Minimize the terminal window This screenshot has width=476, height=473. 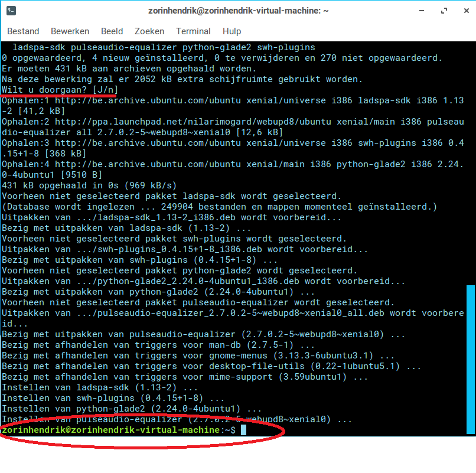(x=422, y=11)
